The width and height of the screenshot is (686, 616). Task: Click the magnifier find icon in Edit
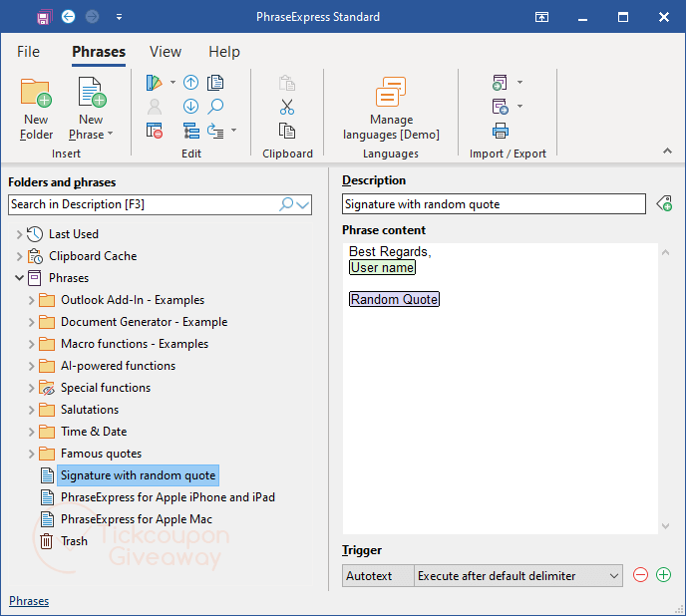pos(215,106)
